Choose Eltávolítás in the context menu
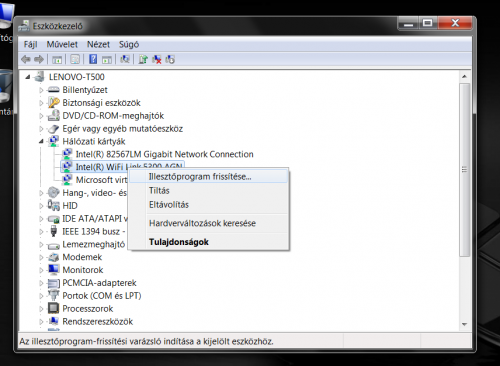500x366 pixels. point(208,204)
